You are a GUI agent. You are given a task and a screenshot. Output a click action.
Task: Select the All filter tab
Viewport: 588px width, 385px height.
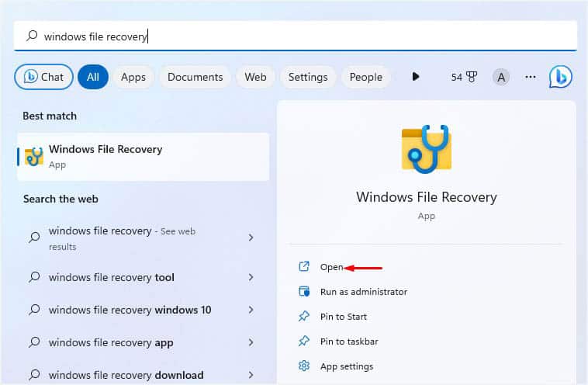point(93,77)
